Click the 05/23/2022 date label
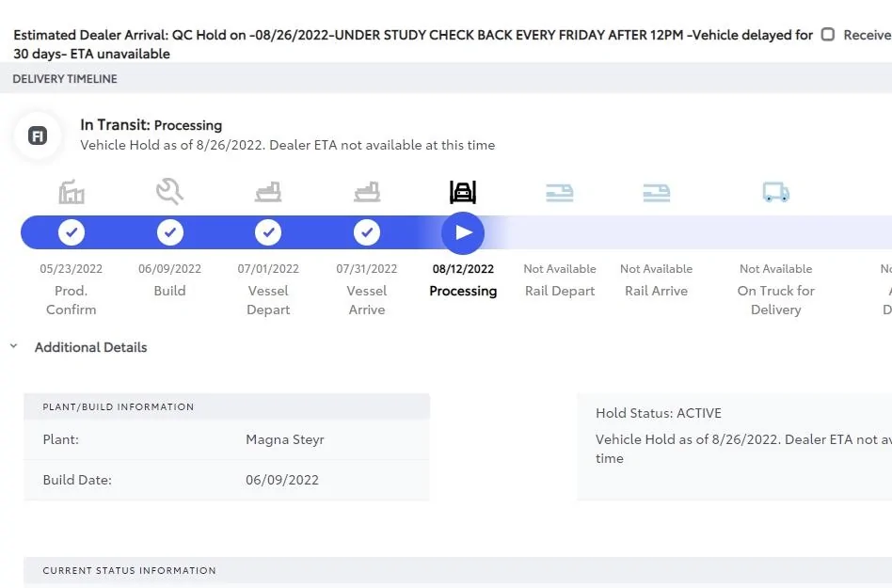The height and width of the screenshot is (588, 892). click(72, 269)
